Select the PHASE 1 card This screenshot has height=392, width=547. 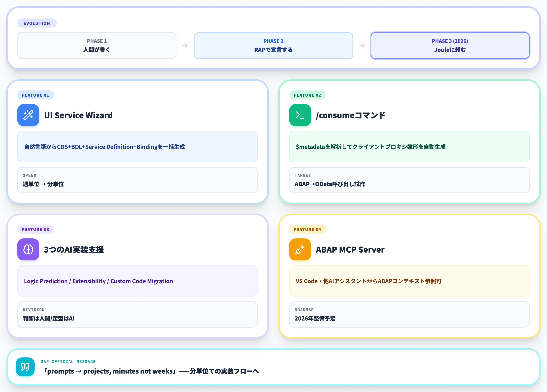tap(97, 46)
